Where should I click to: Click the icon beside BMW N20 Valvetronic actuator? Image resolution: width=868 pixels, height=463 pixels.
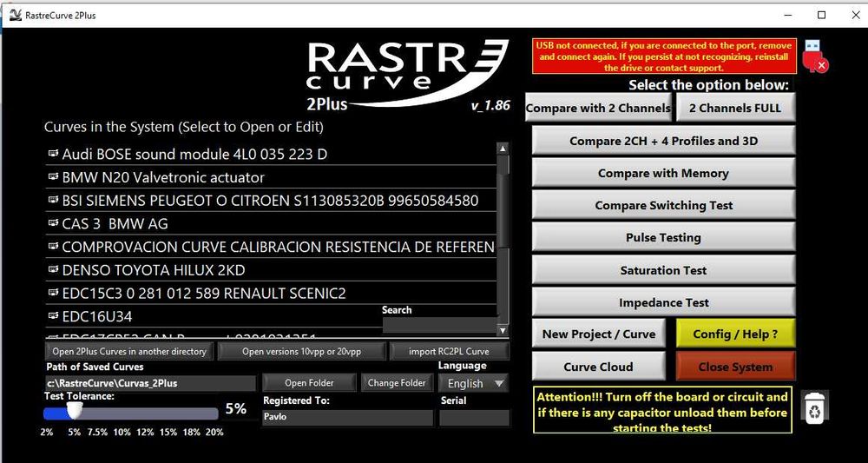pos(53,176)
